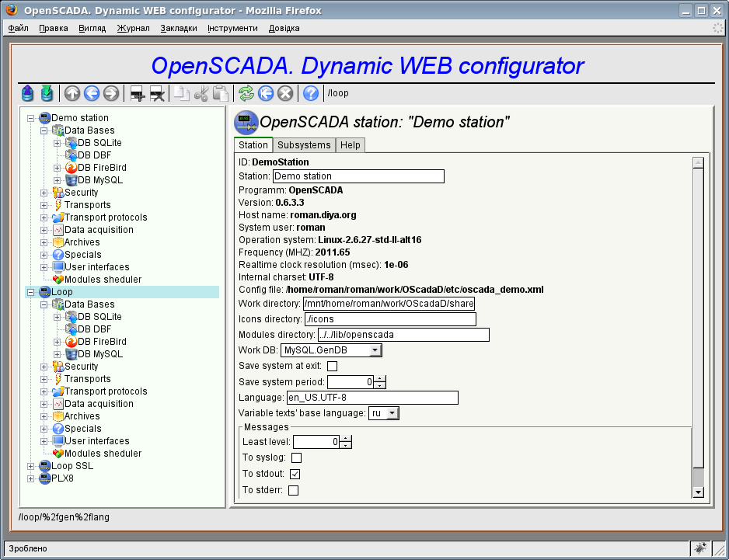Open the Work DB dropdown
The image size is (729, 560).
coord(375,350)
